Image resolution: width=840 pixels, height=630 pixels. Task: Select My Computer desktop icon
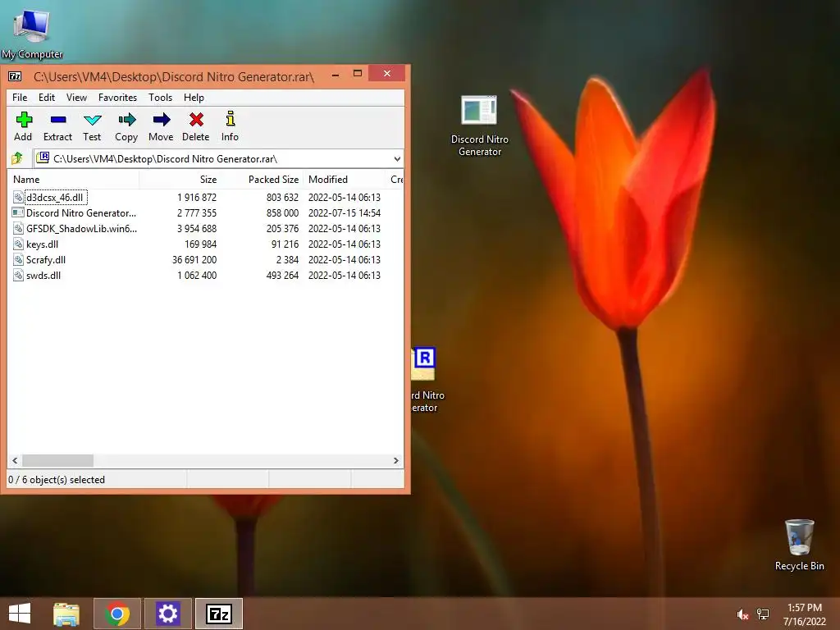pyautogui.click(x=32, y=32)
